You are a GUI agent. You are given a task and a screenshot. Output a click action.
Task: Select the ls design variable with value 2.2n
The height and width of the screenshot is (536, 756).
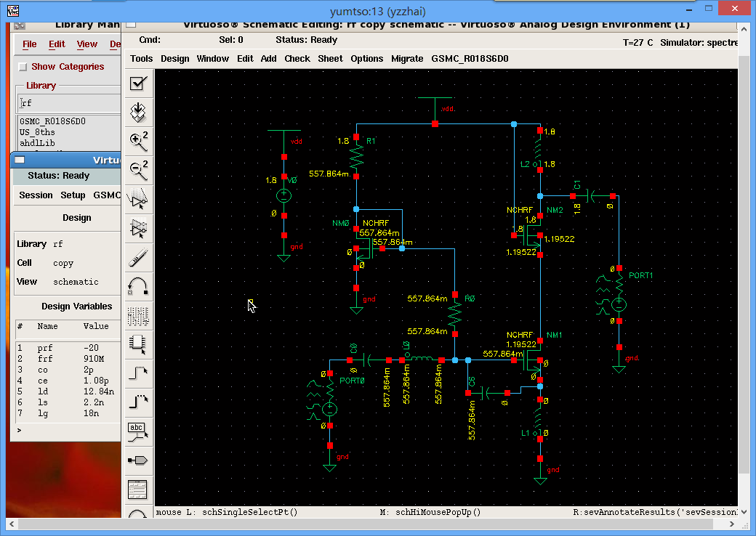(68, 402)
